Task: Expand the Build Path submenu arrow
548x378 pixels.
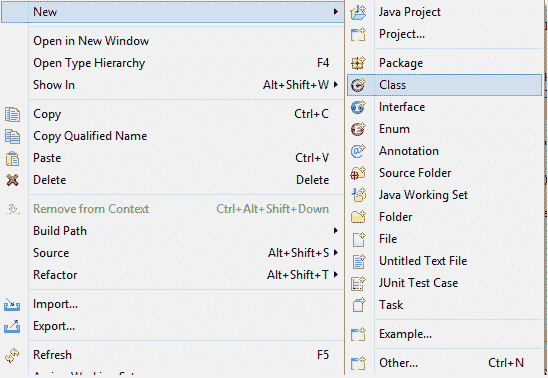Action: [336, 231]
